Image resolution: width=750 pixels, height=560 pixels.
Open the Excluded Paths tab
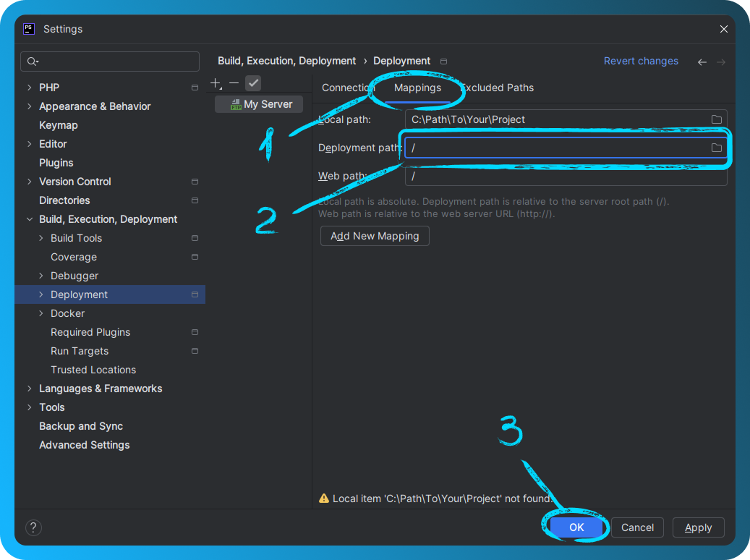(498, 87)
